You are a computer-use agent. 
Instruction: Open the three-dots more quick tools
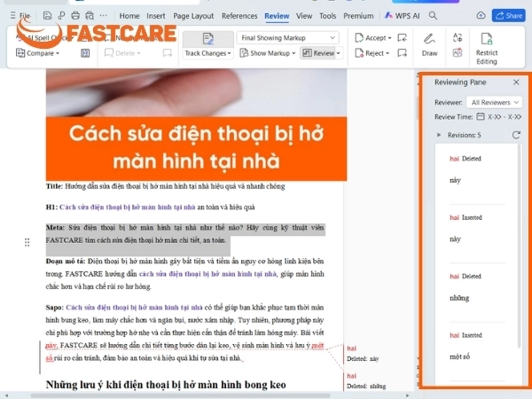[104, 16]
